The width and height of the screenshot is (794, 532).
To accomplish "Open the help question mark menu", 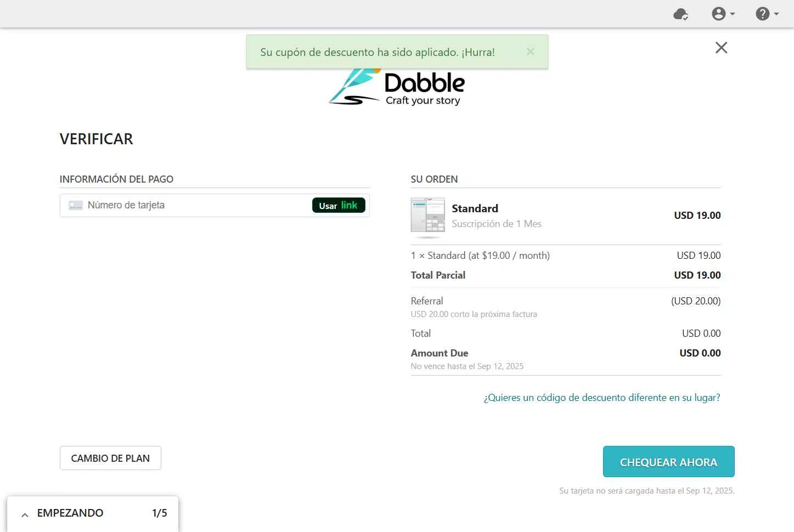I will pyautogui.click(x=767, y=14).
